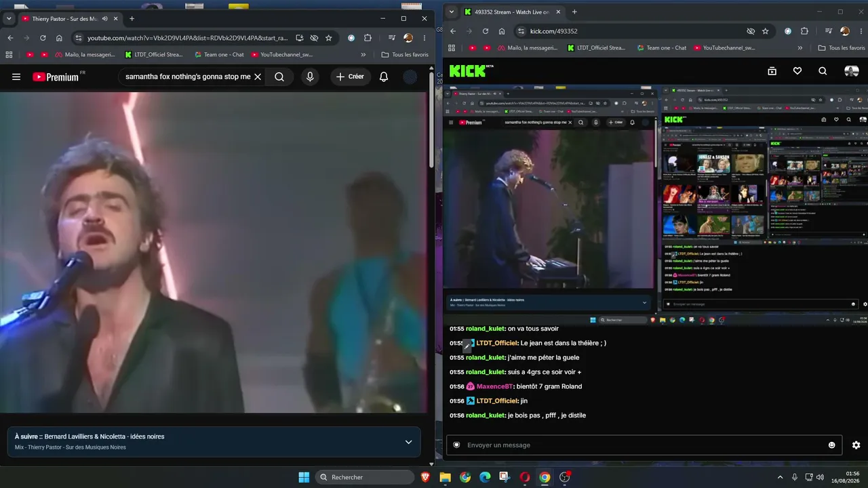Open File Explorer from taskbar
The width and height of the screenshot is (868, 488).
pos(446,477)
